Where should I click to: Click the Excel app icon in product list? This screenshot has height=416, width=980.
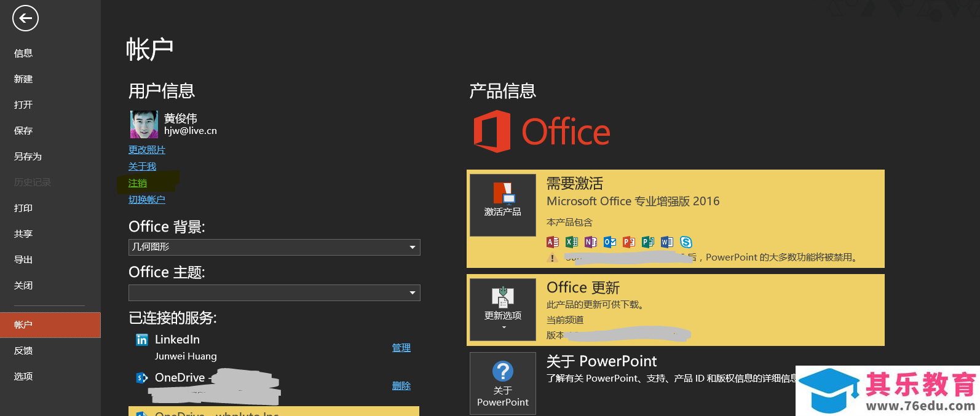click(572, 242)
